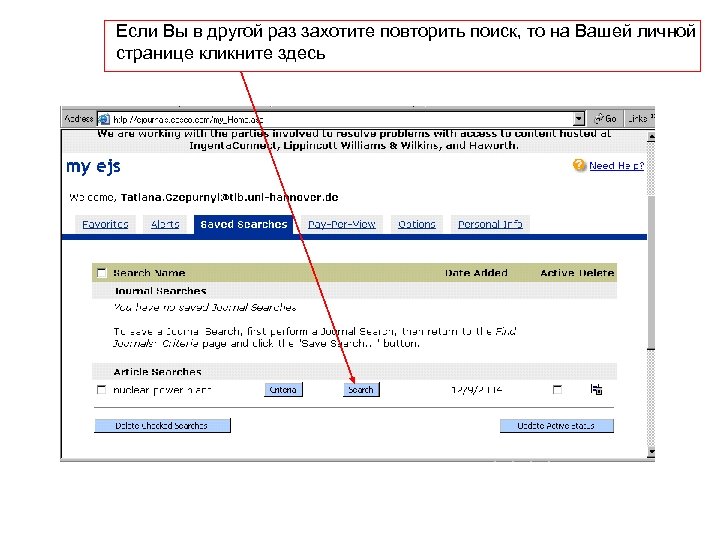
Task: Switch to the Pay-Per-View tab
Action: pos(342,224)
